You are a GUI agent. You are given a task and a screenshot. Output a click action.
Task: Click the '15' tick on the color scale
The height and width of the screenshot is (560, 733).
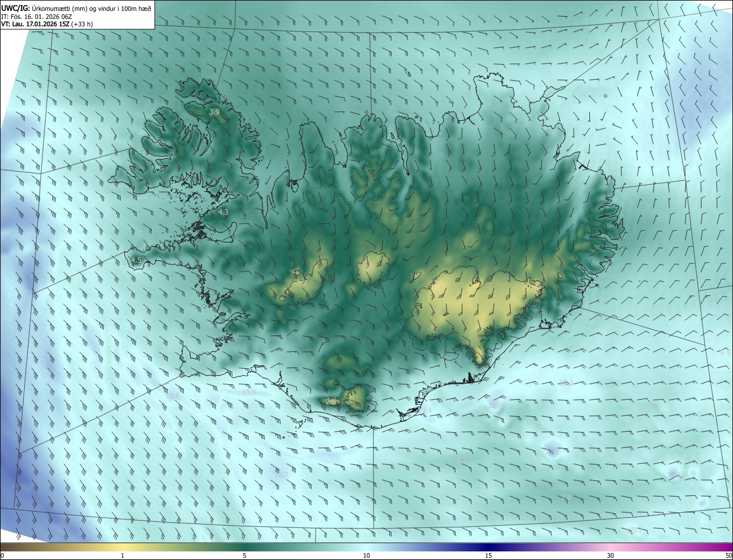pos(488,555)
